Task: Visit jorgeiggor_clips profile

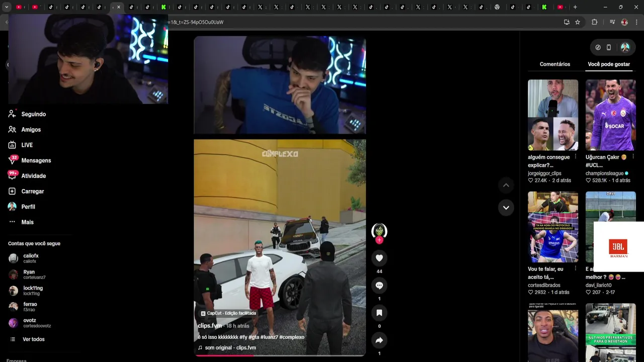Action: point(544,173)
